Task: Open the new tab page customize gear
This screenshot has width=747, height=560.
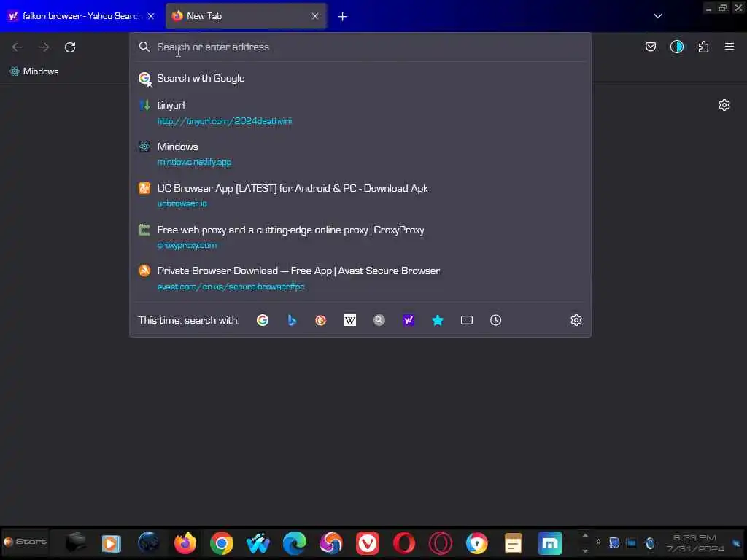Action: (724, 105)
